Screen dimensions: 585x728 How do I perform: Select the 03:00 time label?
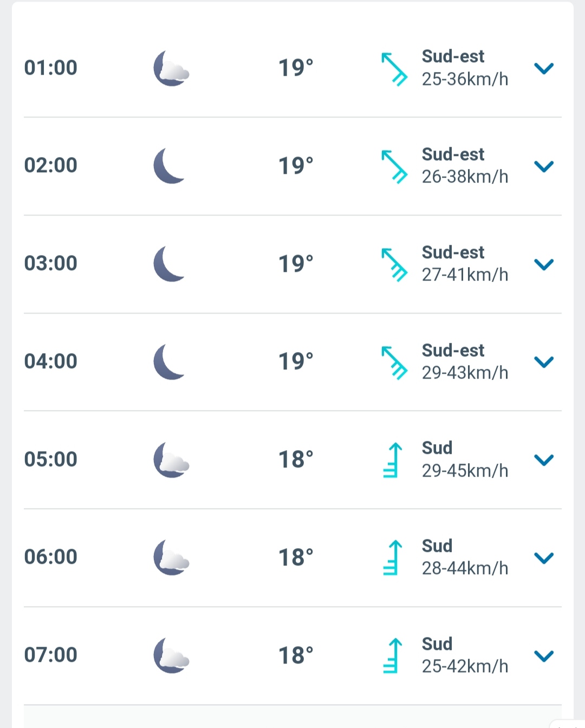(x=51, y=264)
